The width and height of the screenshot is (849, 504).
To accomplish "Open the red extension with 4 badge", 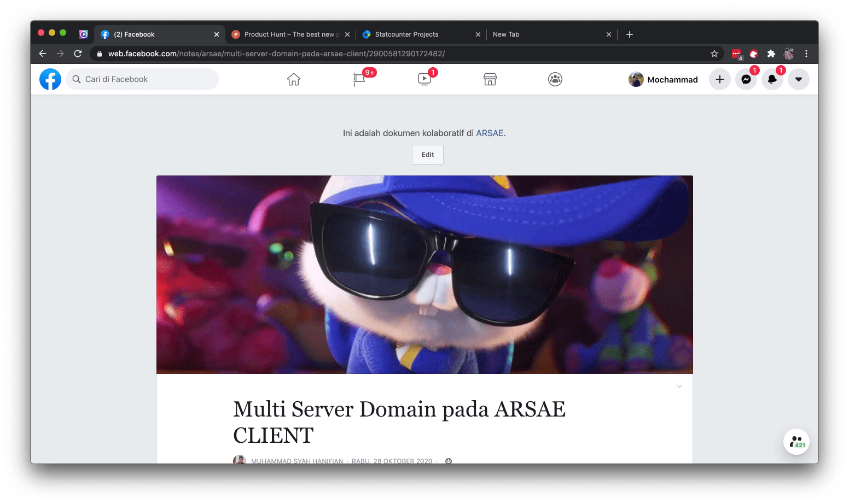I will (736, 54).
